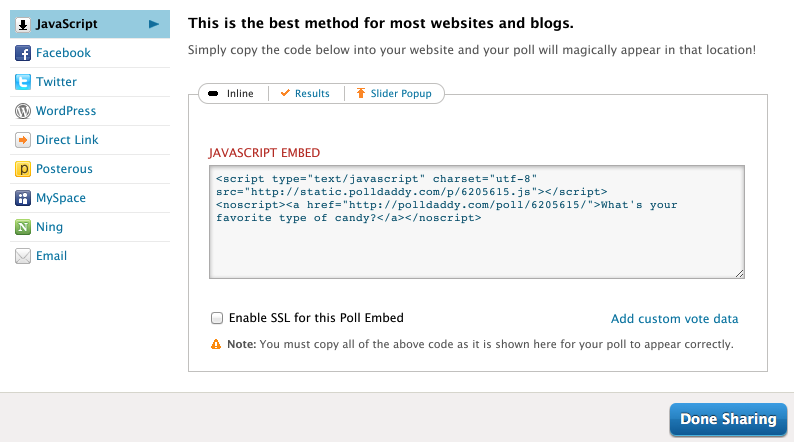
Task: Click the Posterous icon
Action: point(22,169)
